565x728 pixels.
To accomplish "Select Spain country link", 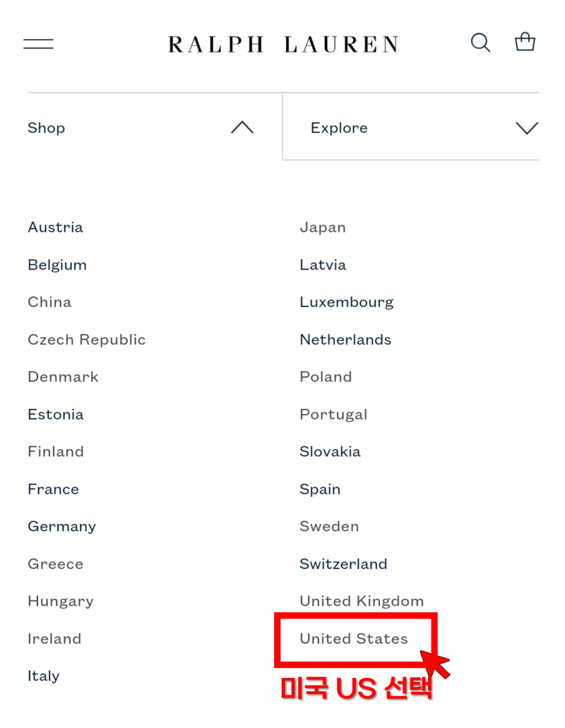I will point(320,489).
